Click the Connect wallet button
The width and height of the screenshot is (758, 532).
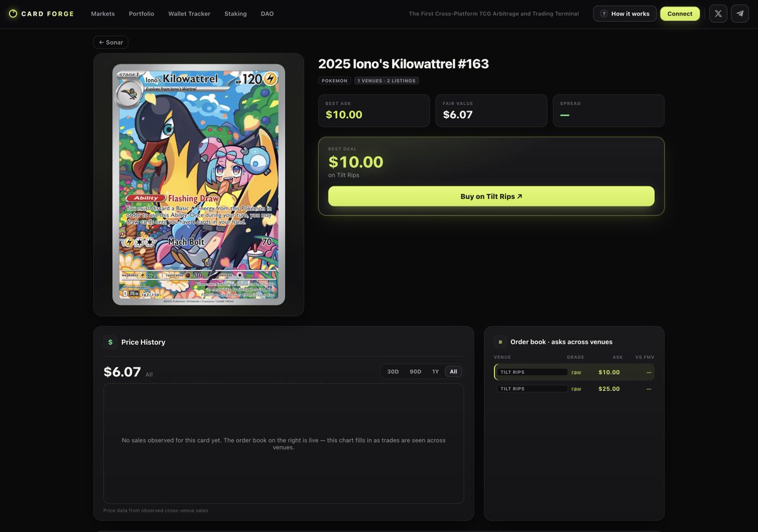click(680, 13)
